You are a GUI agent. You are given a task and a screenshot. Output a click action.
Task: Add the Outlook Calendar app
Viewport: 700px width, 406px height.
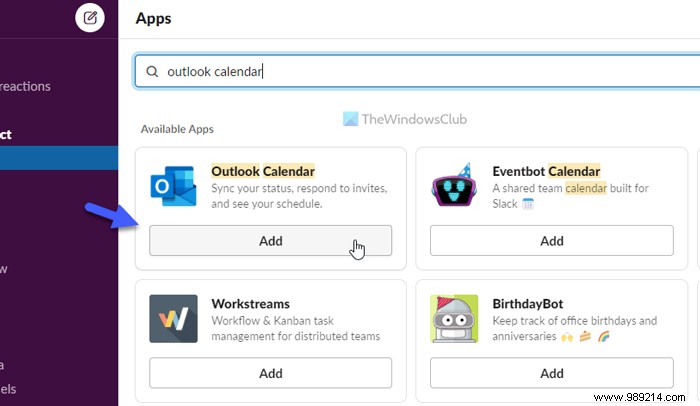(x=271, y=241)
